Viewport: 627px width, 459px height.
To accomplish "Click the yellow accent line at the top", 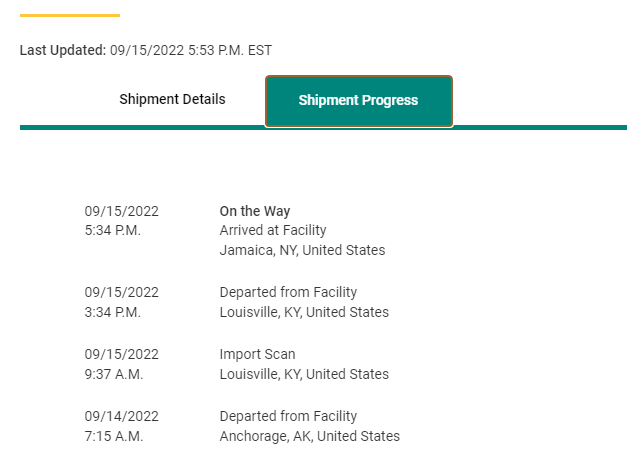I will click(x=70, y=15).
